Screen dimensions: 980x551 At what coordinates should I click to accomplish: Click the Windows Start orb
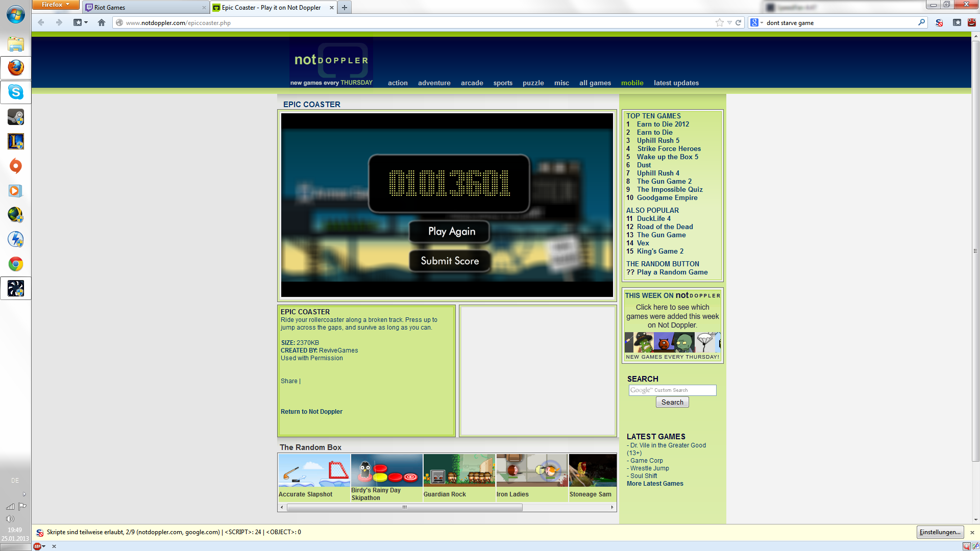tap(16, 15)
